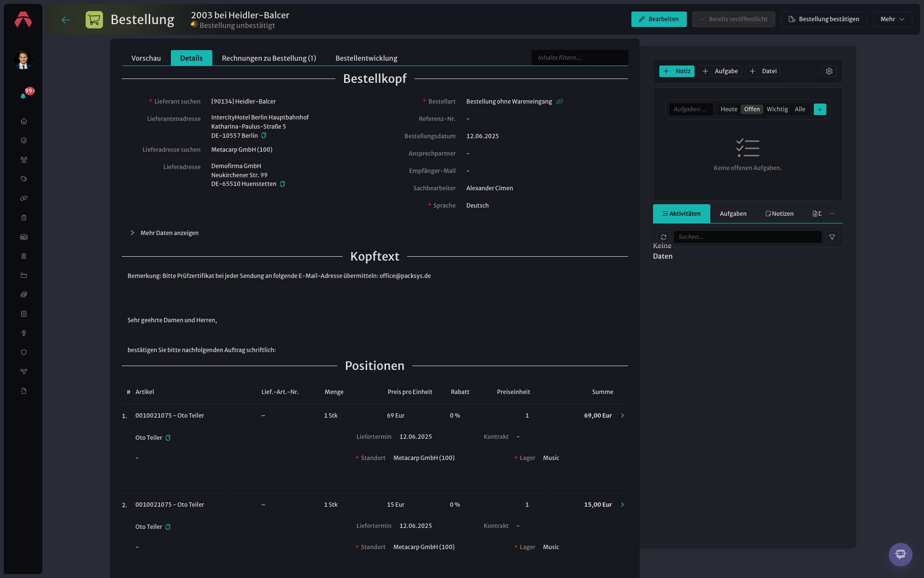This screenshot has height=578, width=924.
Task: Open the file cabinet sidebar icon
Action: (24, 314)
